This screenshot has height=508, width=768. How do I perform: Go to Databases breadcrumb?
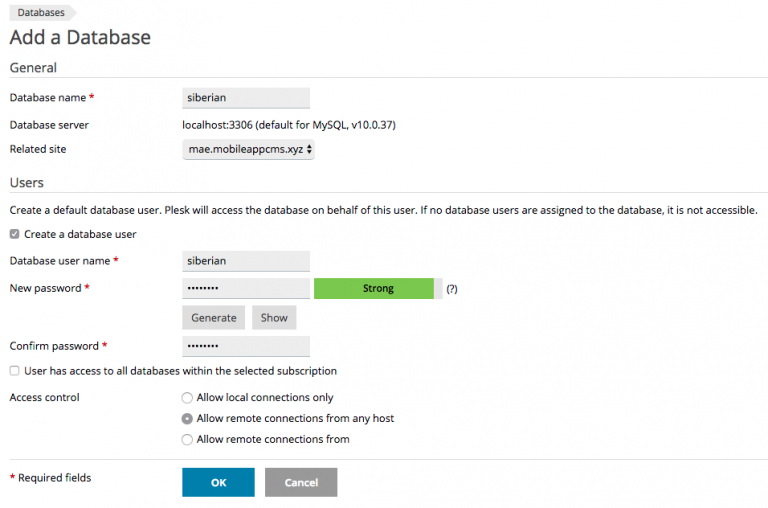pos(41,13)
